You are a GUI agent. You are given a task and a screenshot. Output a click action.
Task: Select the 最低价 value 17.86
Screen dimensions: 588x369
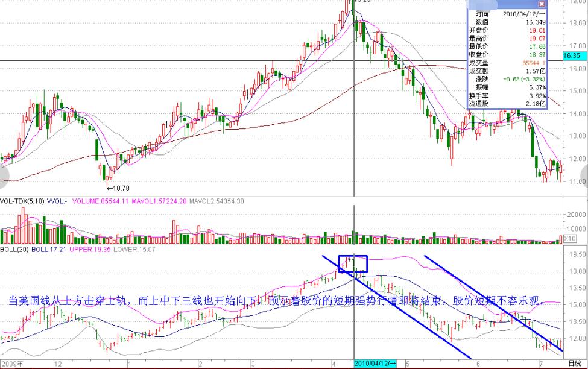[537, 47]
